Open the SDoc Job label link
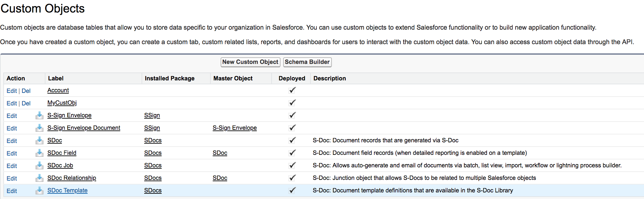Screen dimensions: 644x199 [x=60, y=165]
